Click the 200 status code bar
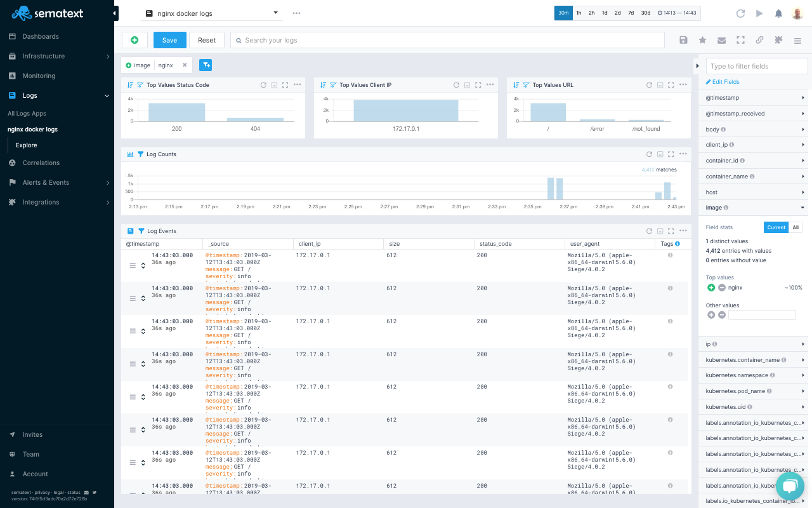The width and height of the screenshot is (812, 508). click(x=176, y=112)
